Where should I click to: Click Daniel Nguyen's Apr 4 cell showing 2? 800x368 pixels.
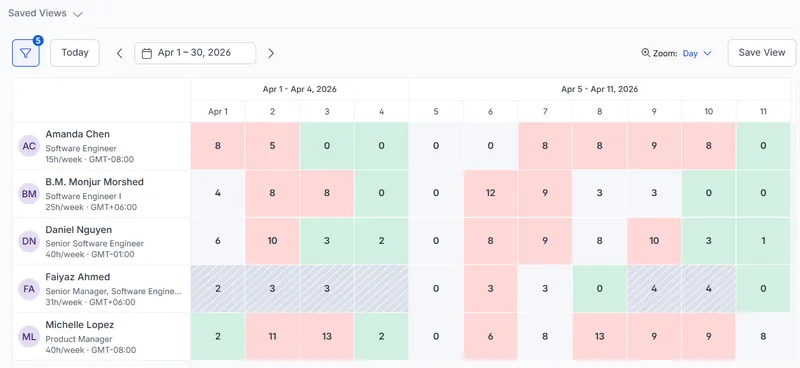(x=382, y=241)
